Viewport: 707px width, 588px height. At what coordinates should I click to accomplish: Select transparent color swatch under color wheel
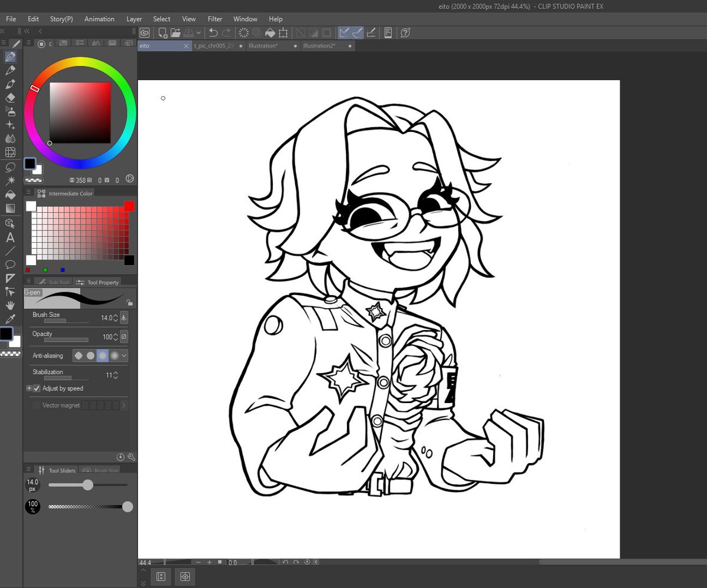point(33,180)
